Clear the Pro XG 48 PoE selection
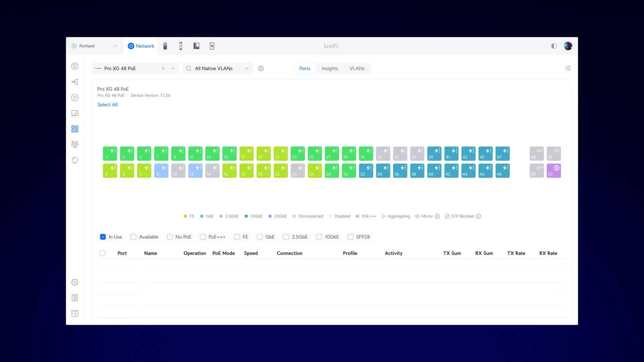The image size is (644, 362). 163,68
